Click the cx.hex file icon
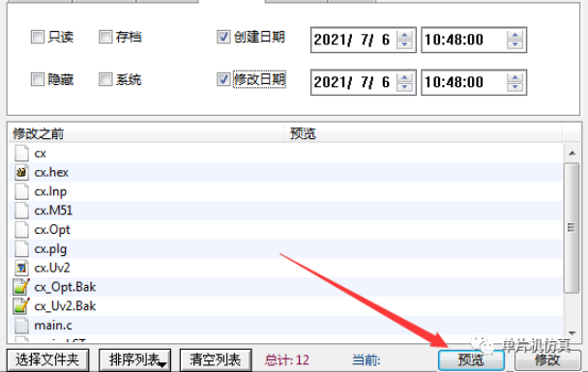This screenshot has height=372, width=588. 21,172
